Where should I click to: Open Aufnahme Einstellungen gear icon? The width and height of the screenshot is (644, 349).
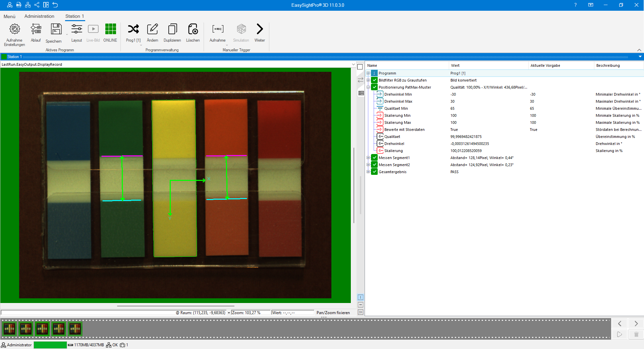(14, 30)
